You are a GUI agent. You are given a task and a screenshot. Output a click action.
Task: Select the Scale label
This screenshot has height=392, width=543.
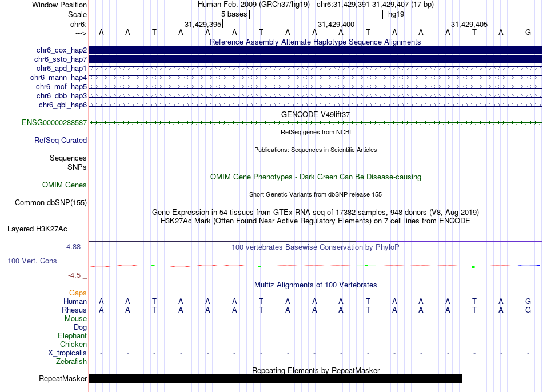pos(77,14)
